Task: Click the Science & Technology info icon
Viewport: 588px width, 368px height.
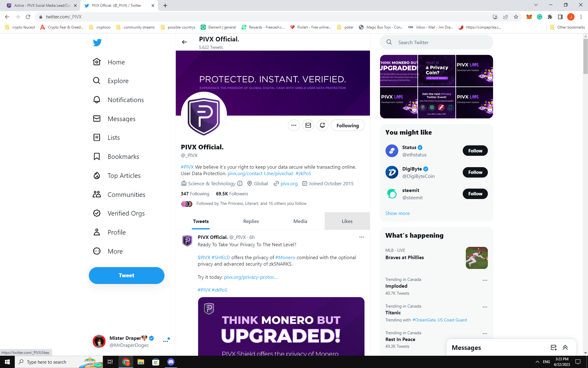Action: click(x=240, y=183)
